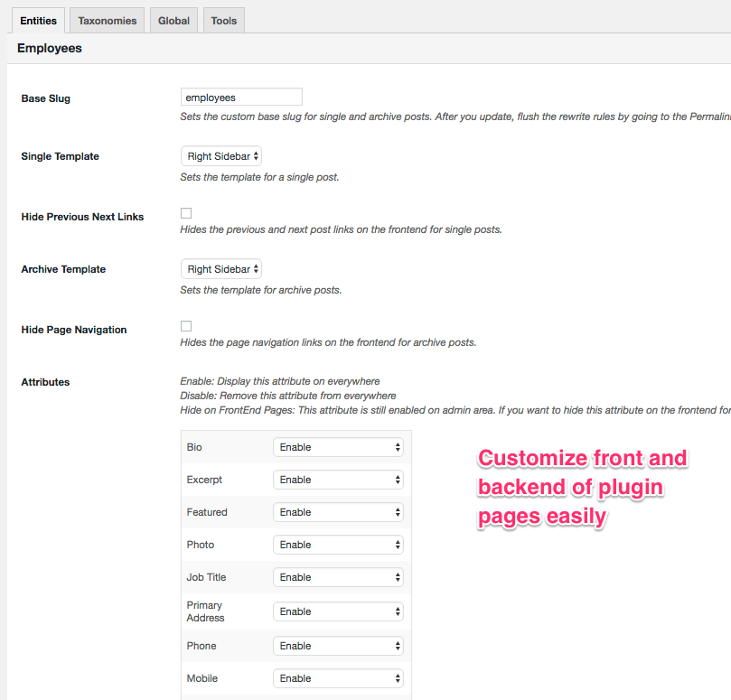Image resolution: width=731 pixels, height=700 pixels.
Task: Open the Global tab
Action: click(173, 21)
